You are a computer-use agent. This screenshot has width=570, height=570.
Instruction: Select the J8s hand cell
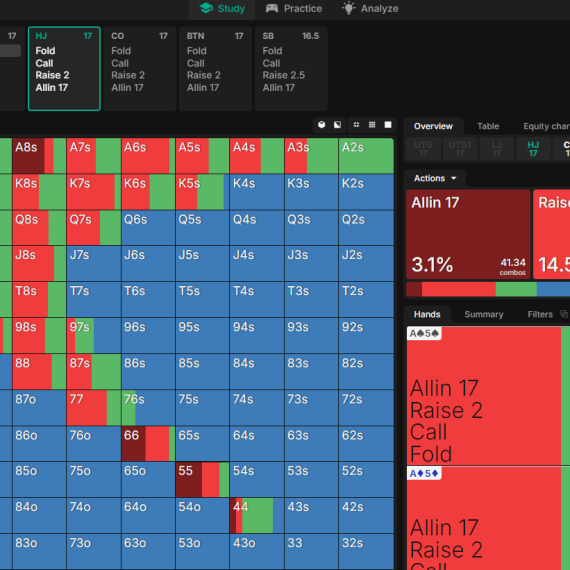pos(39,264)
